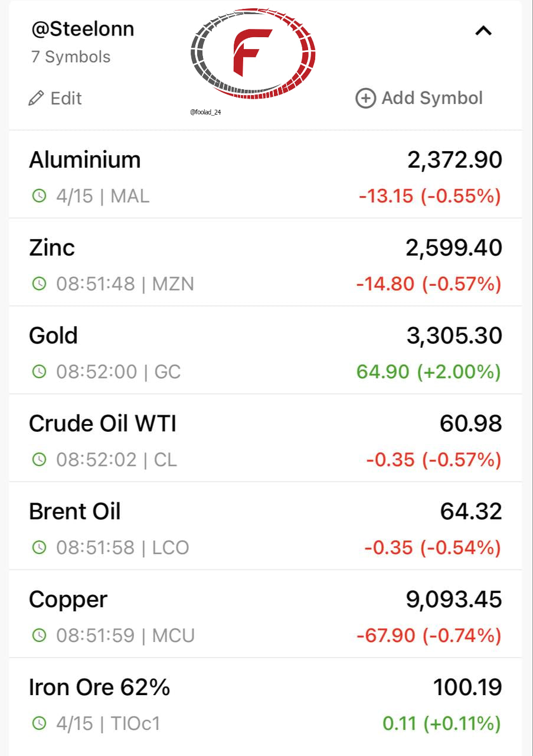Click the @Steelonn watchlist title
The width and height of the screenshot is (533, 756).
(83, 28)
